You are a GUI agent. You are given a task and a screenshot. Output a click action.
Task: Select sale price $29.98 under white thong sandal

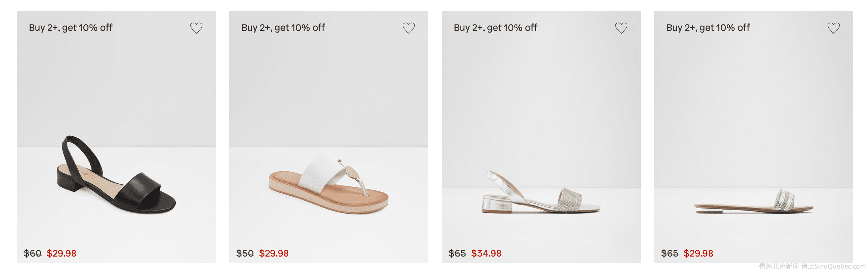coord(274,253)
